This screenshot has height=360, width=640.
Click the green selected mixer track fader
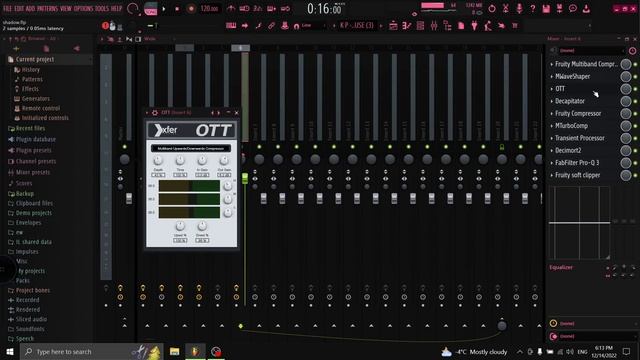[x=245, y=178]
